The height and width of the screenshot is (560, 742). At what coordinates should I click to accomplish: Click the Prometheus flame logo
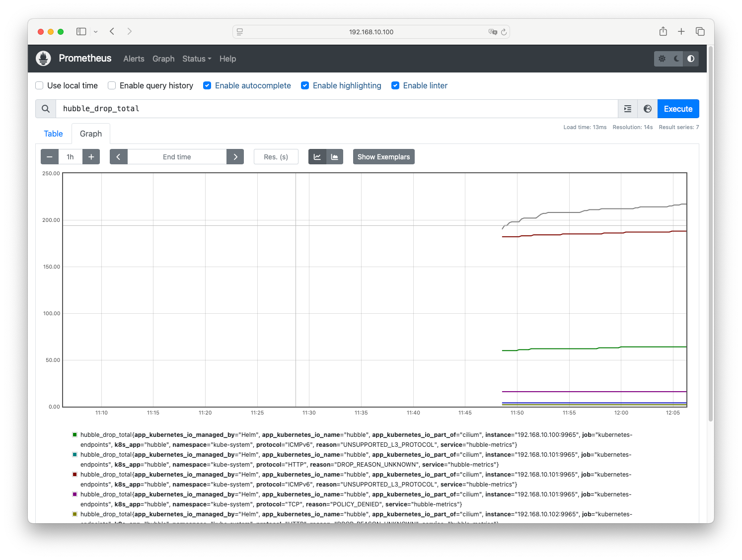coord(43,59)
